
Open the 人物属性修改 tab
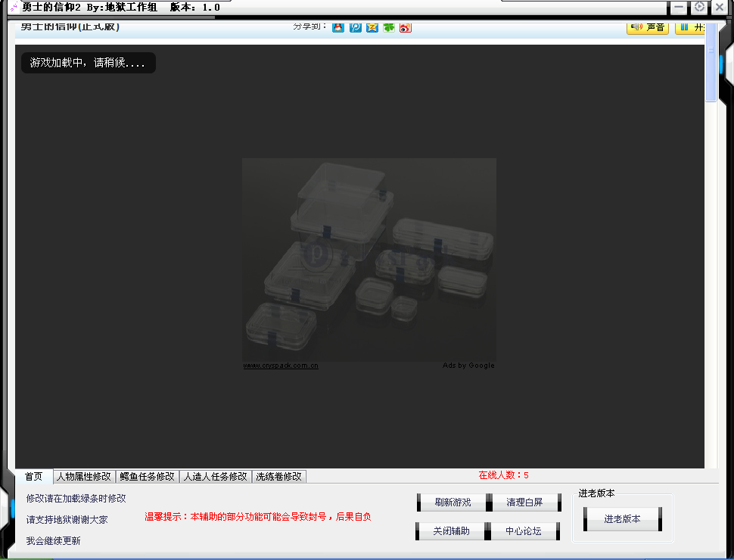click(84, 477)
